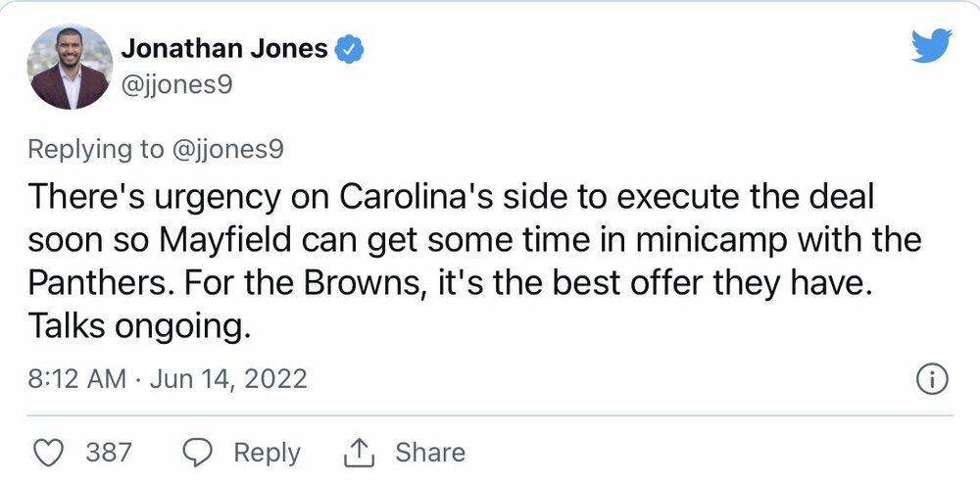Open the @jjones9 handle under name
This screenshot has height=483, width=980.
176,84
